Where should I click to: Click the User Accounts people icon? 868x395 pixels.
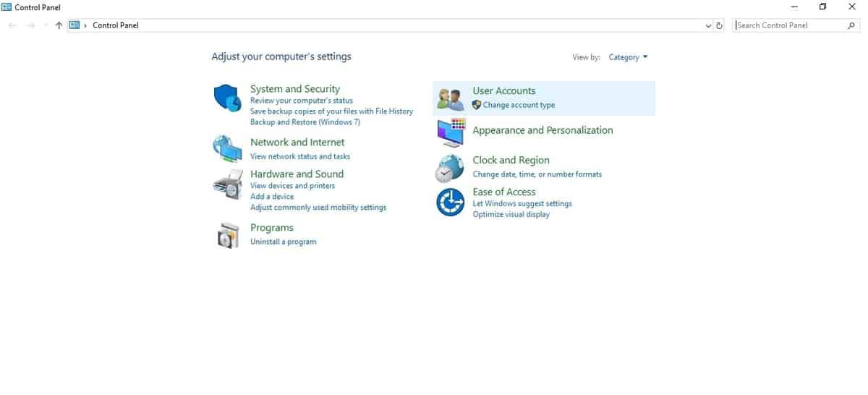[x=451, y=99]
